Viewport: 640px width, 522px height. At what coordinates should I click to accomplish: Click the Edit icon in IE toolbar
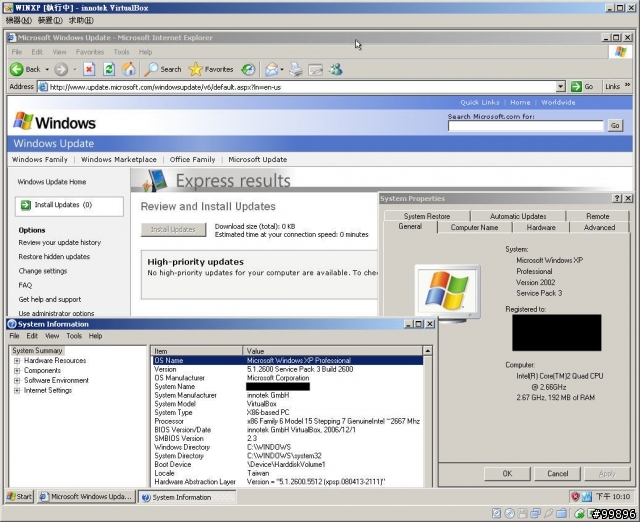pos(316,70)
